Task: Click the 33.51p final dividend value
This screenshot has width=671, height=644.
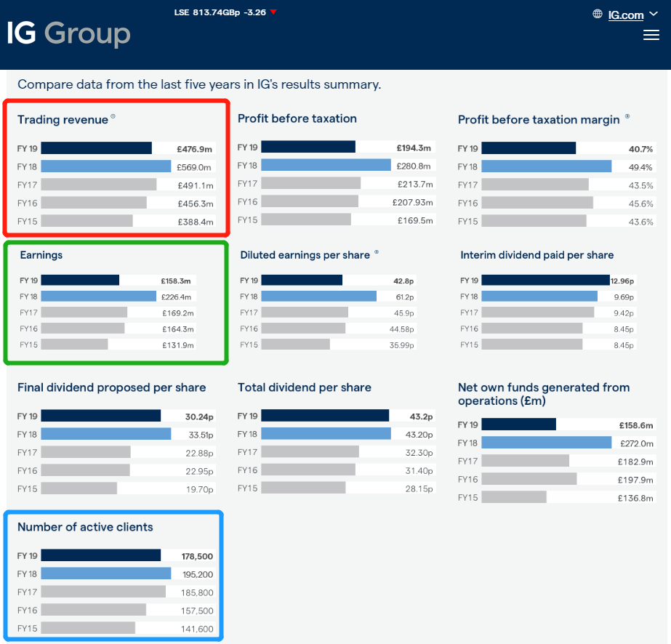Action: tap(201, 435)
